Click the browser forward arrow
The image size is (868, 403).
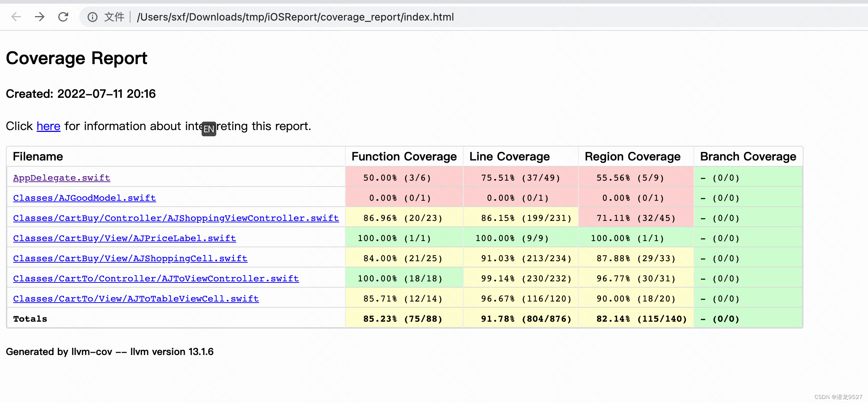click(x=40, y=17)
